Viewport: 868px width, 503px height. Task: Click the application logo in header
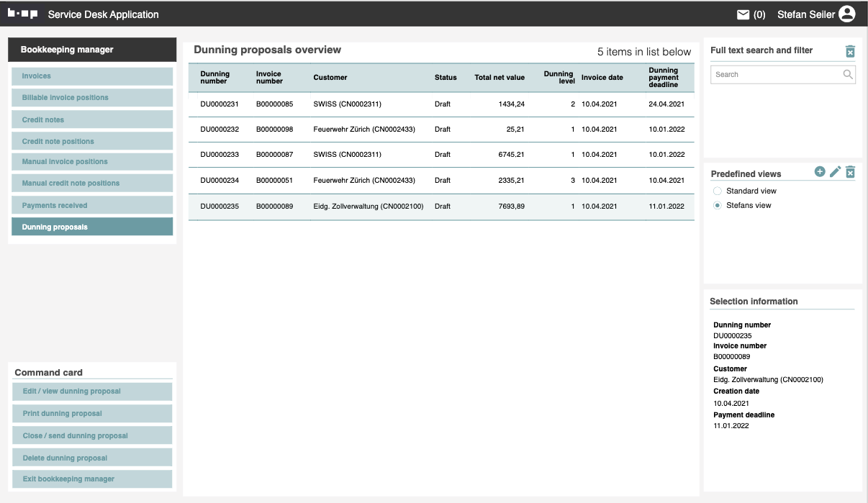pos(22,14)
